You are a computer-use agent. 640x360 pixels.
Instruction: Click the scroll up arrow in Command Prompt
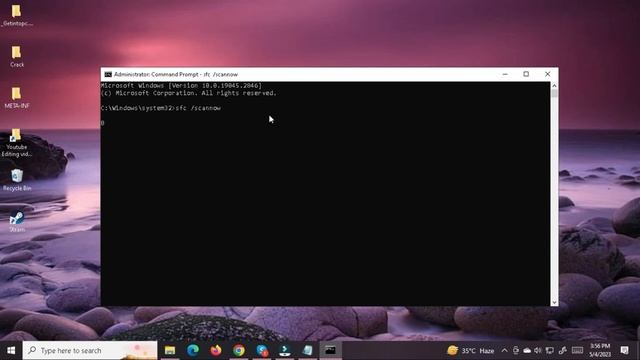(554, 85)
